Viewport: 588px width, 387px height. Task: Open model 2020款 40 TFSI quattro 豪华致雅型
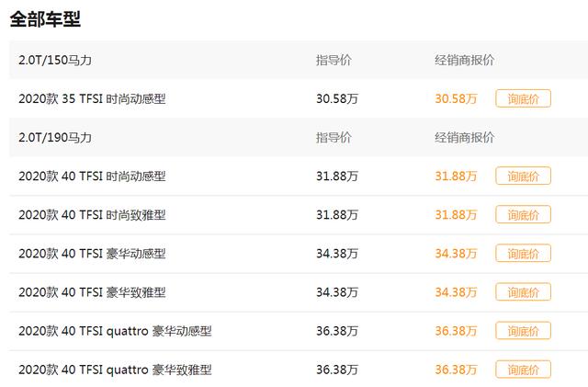[x=115, y=370]
